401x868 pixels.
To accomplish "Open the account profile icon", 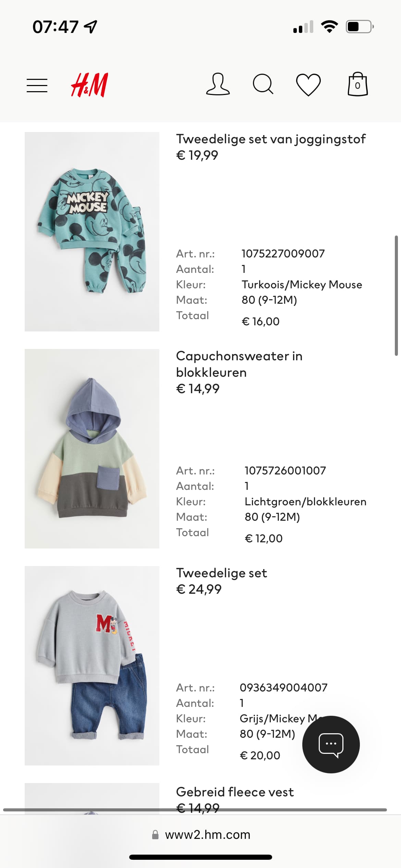I will click(x=218, y=84).
